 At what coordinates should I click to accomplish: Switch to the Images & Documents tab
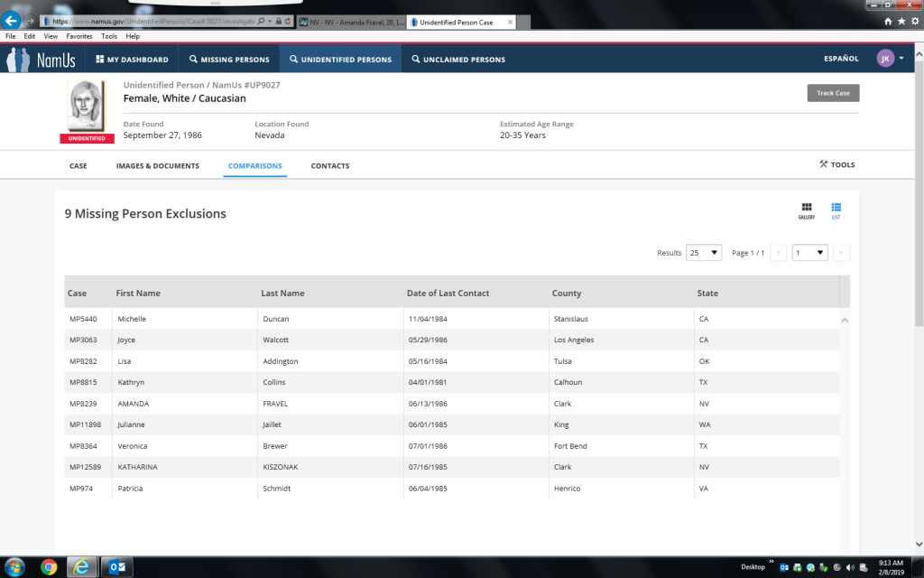tap(158, 166)
